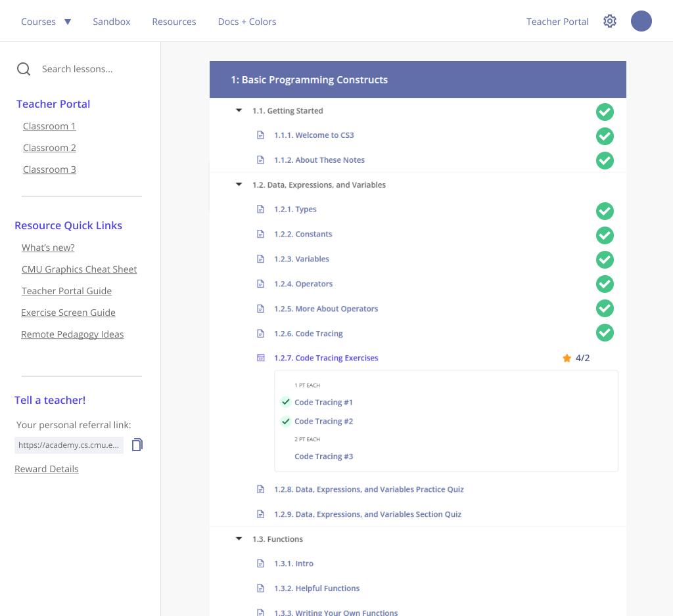Open Data, Expressions, and Variables Section Quiz
673x616 pixels.
(367, 514)
